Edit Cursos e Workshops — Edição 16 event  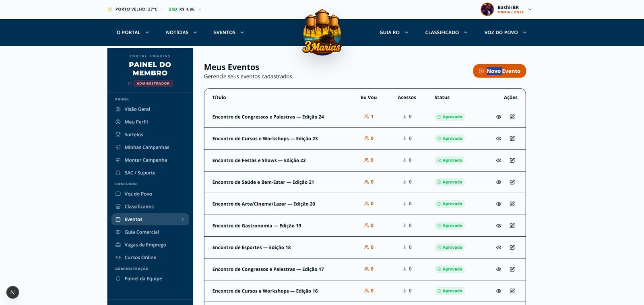[x=512, y=291]
